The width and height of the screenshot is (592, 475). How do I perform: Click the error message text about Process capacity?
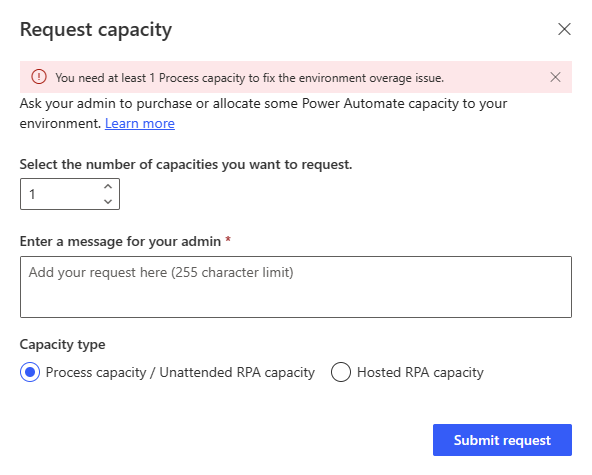[249, 78]
